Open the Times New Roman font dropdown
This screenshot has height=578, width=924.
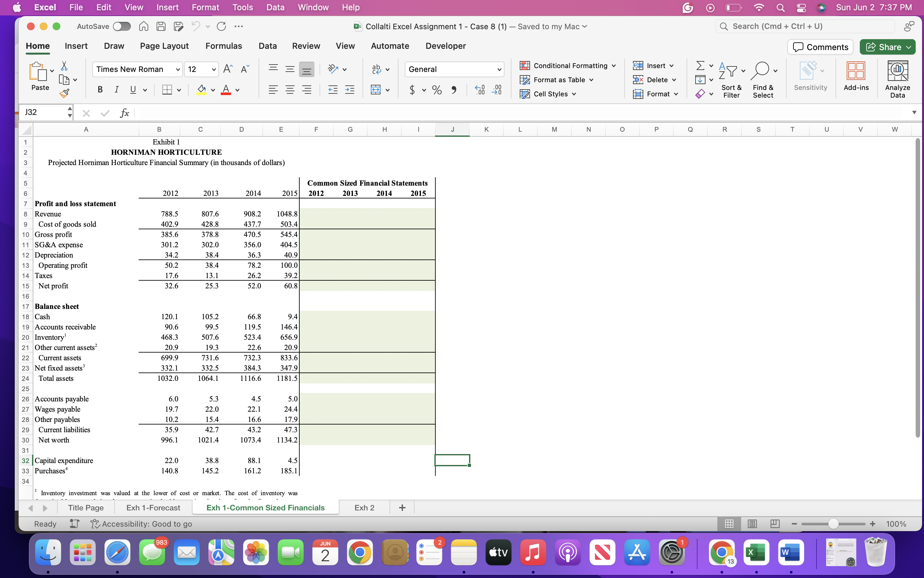(x=177, y=70)
